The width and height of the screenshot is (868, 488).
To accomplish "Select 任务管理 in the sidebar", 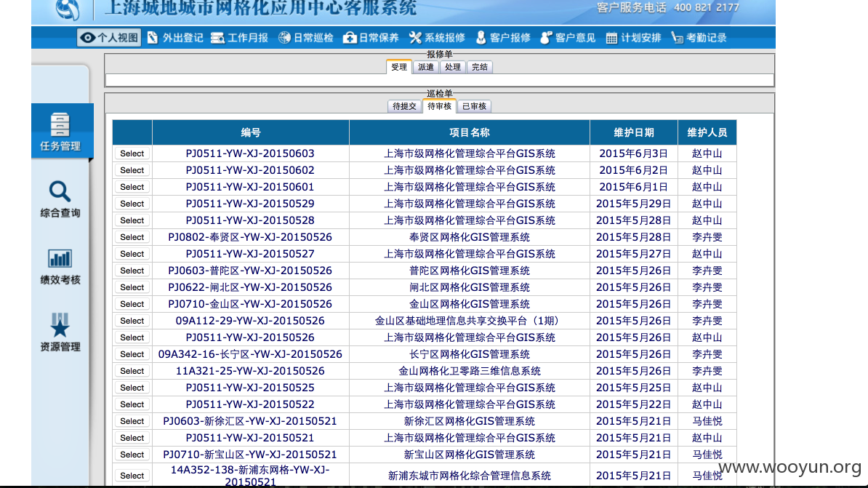I will (60, 132).
